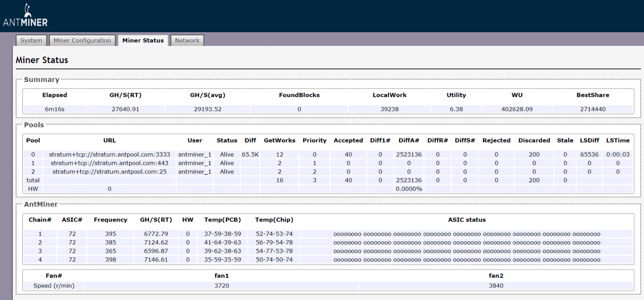
Task: Click chain 1 frequency value 395
Action: (111, 234)
